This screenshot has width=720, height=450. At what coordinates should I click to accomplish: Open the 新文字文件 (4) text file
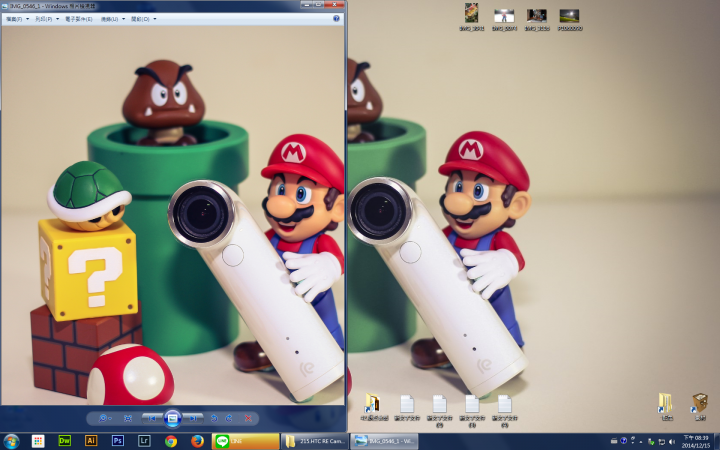pyautogui.click(x=505, y=411)
